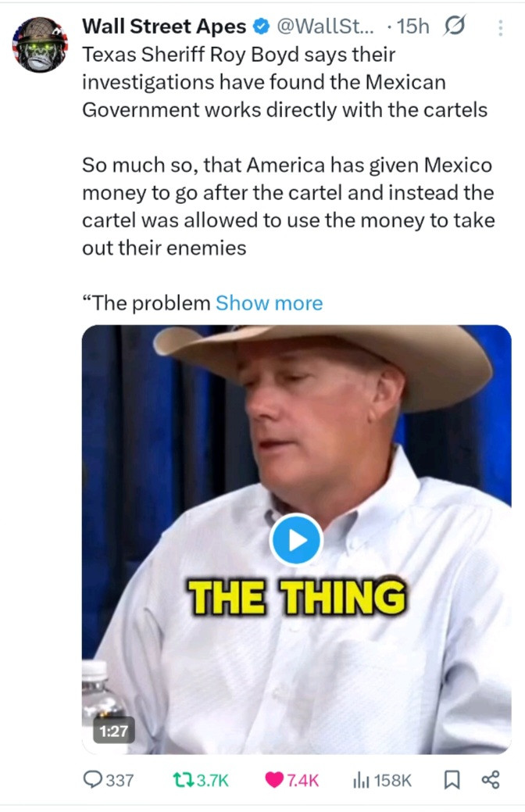The image size is (525, 812).
Task: Click the 3.7K repost count
Action: coord(212,780)
